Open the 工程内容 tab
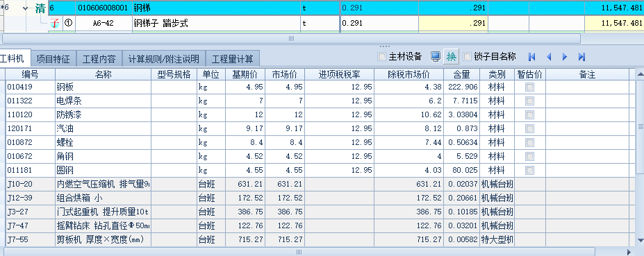Screen dimensions: 644x256 [x=99, y=59]
